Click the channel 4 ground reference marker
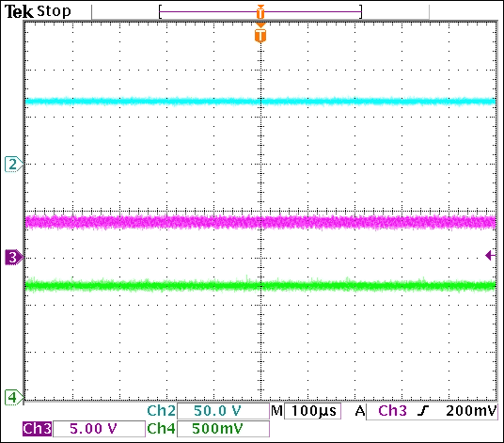 [14, 398]
